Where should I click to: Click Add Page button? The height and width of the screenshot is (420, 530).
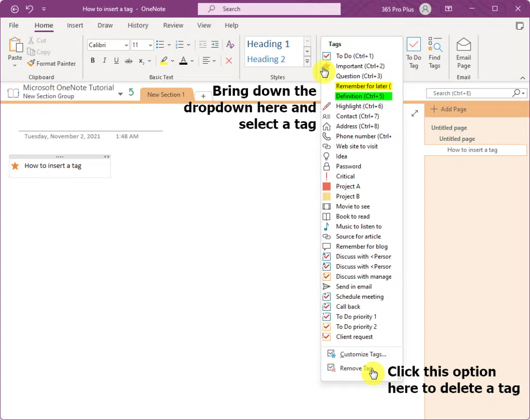449,109
